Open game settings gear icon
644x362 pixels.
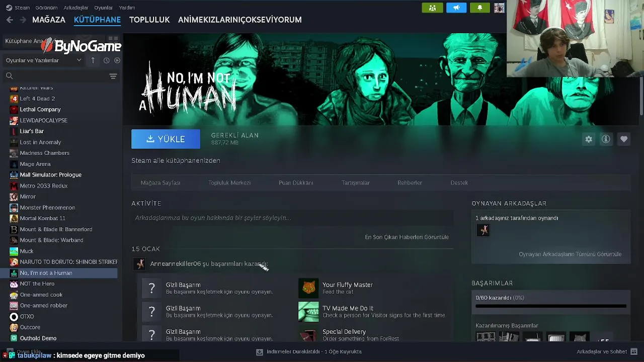[589, 139]
